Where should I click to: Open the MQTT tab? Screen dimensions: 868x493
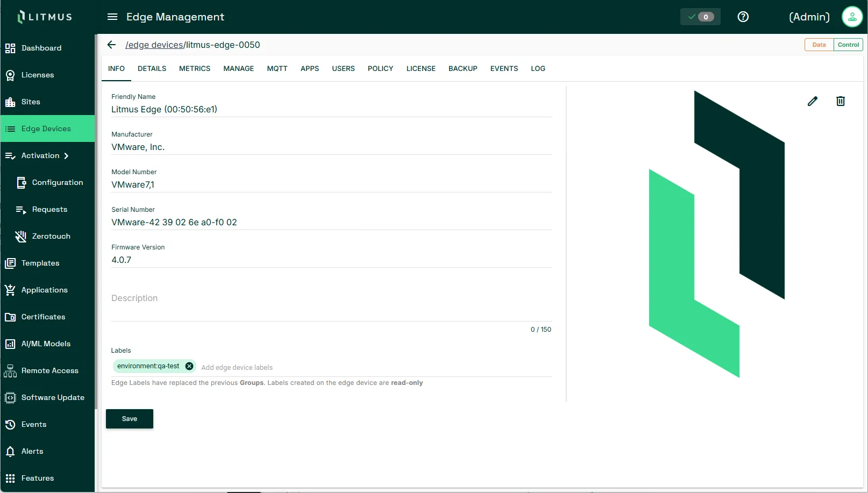[277, 68]
